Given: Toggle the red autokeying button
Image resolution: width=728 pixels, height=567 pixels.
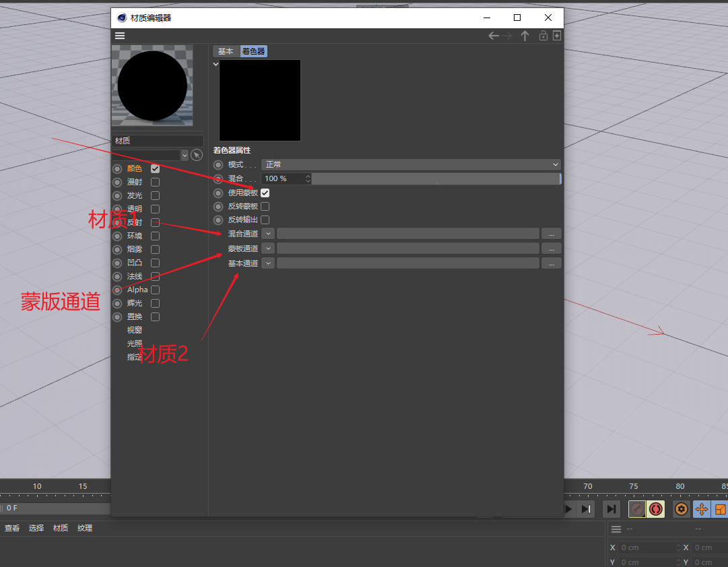Looking at the screenshot, I should [x=655, y=509].
